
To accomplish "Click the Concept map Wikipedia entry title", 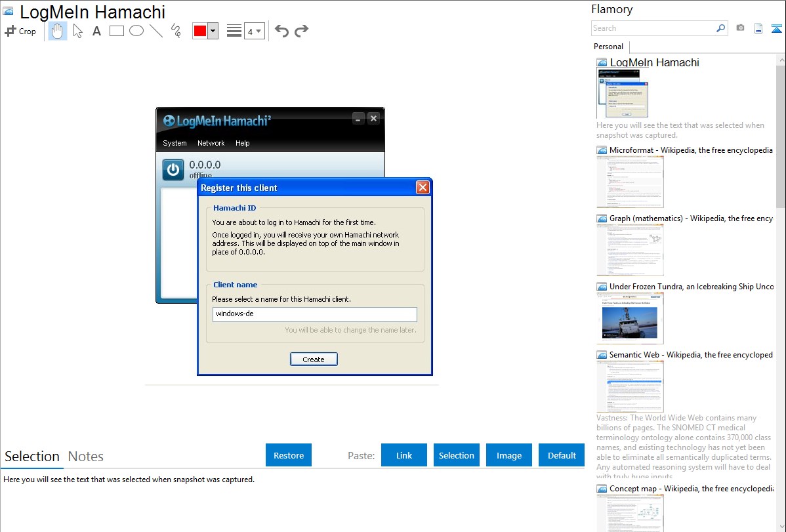I will pos(692,488).
